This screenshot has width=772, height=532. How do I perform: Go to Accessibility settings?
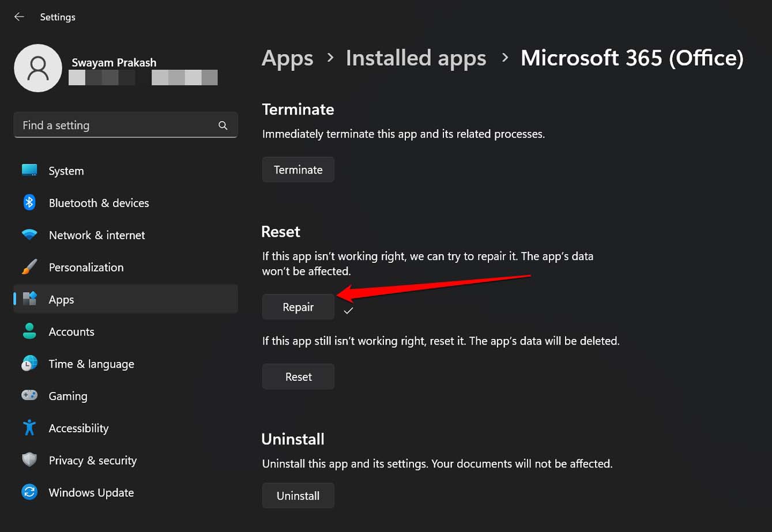78,428
